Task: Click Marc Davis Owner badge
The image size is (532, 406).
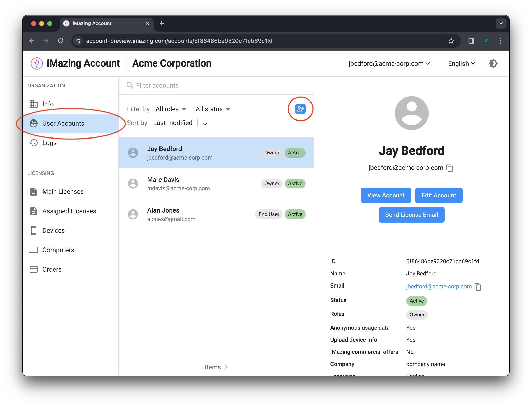Action: pyautogui.click(x=271, y=184)
